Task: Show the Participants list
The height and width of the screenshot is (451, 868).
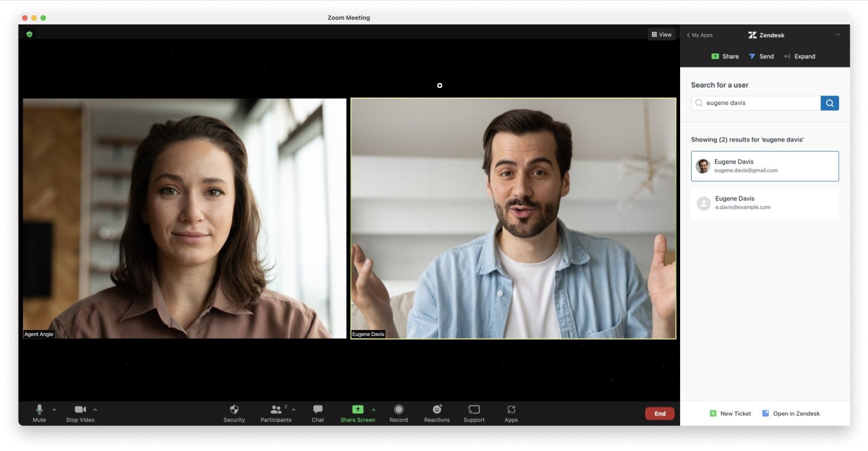Action: pyautogui.click(x=275, y=413)
